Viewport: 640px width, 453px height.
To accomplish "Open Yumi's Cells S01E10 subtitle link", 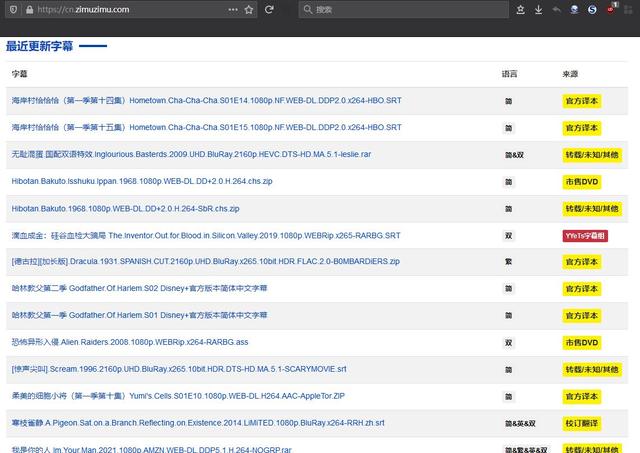I will [x=178, y=396].
